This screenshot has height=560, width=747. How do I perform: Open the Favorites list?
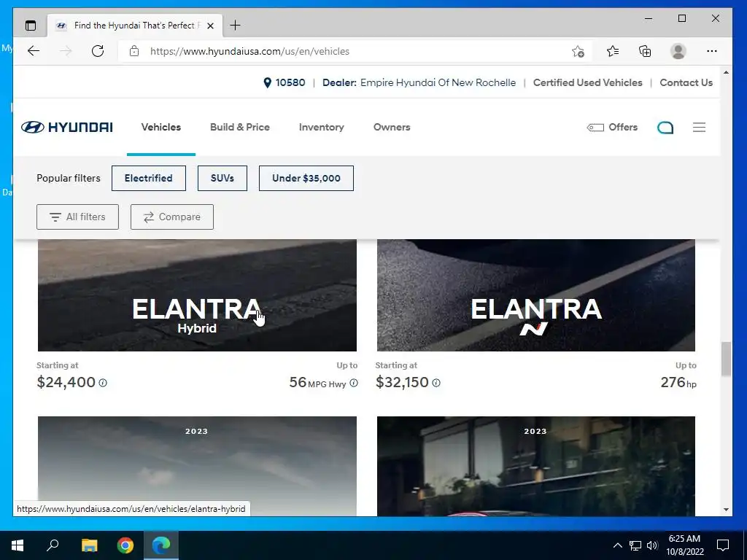[x=613, y=51]
